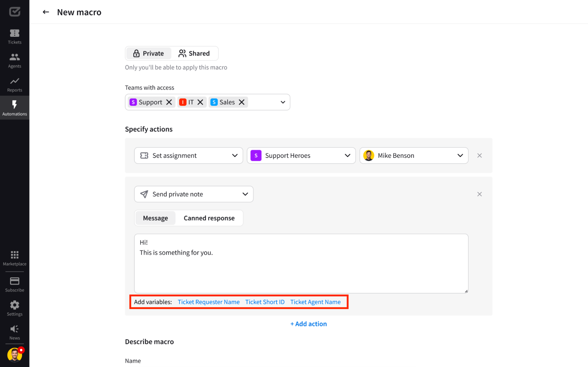588x367 pixels.
Task: Click the New macro page title
Action: pyautogui.click(x=79, y=12)
